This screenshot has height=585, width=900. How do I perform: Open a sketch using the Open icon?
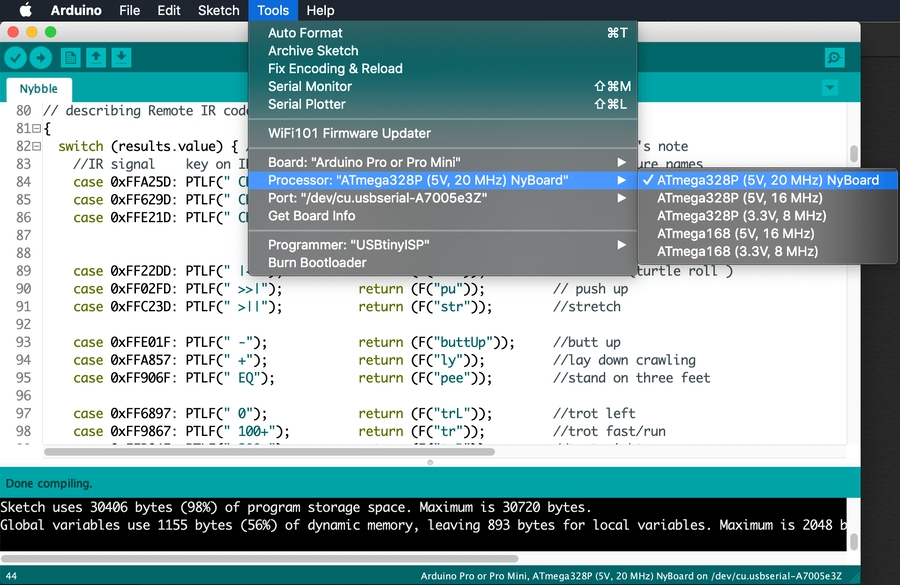pyautogui.click(x=96, y=58)
